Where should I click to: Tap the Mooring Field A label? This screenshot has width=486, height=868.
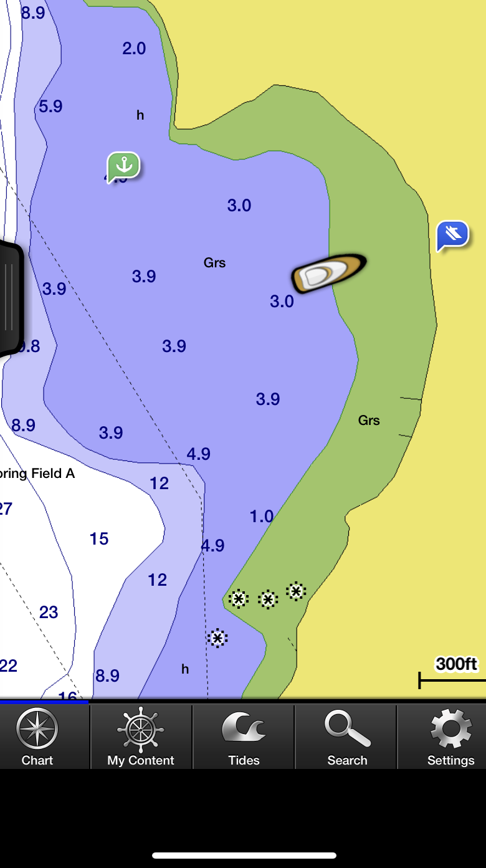coord(37,474)
